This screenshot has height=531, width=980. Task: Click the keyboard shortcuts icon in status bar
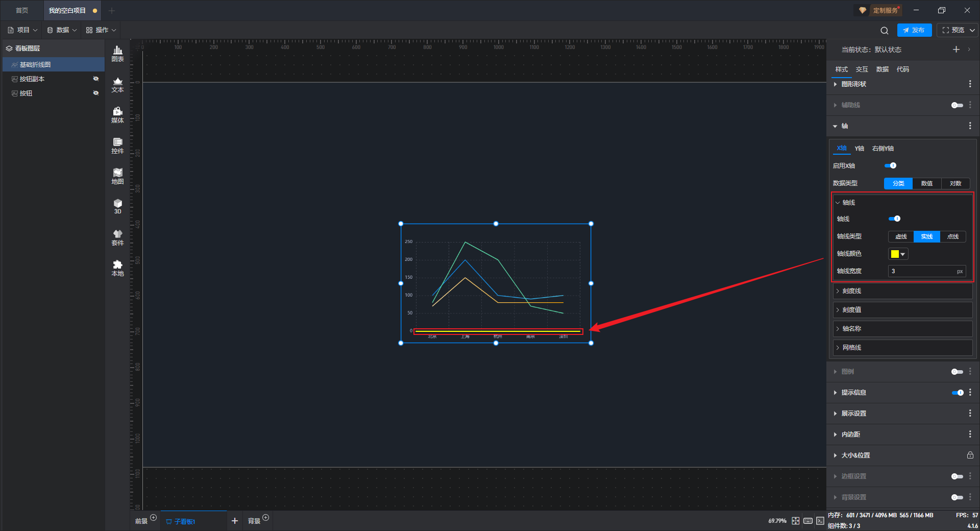(808, 521)
